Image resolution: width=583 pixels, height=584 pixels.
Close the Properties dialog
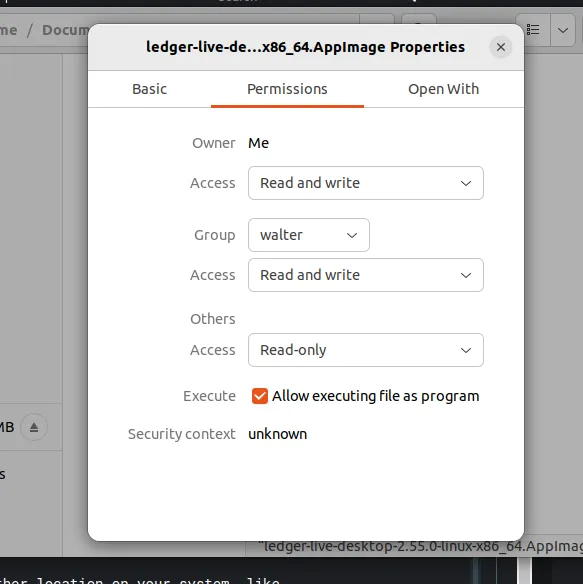(501, 47)
